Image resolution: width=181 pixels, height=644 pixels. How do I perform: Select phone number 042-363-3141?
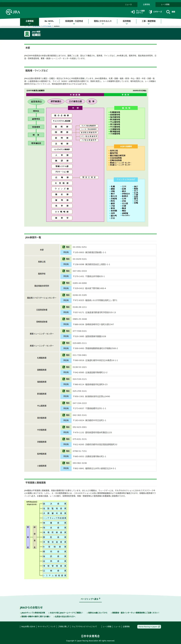[x=80, y=415]
